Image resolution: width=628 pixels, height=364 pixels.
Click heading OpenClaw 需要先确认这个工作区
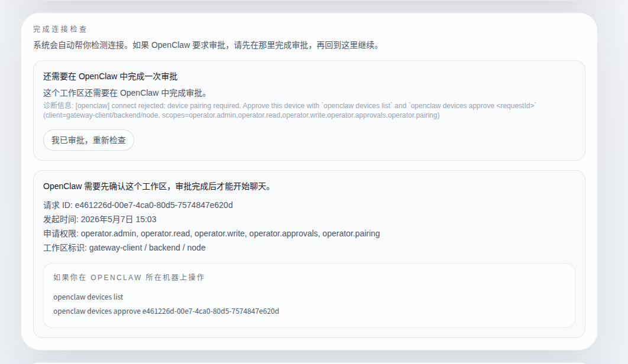pyautogui.click(x=159, y=187)
